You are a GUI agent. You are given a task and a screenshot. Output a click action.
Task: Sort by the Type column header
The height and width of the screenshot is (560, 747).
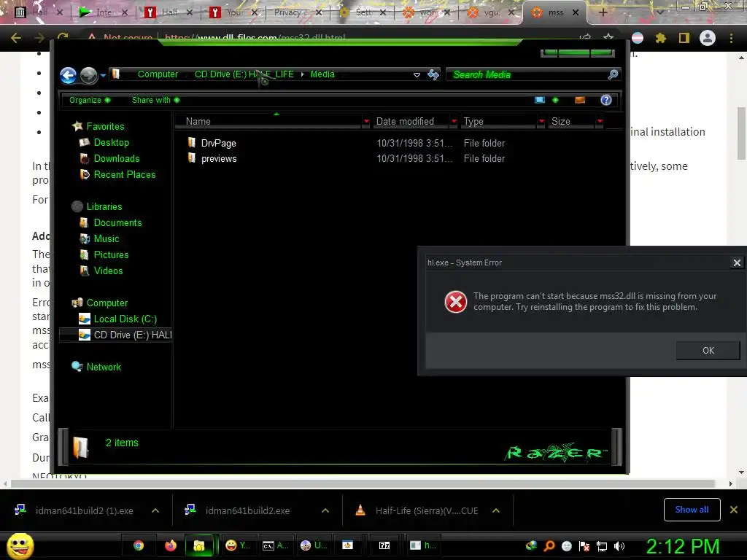pos(498,122)
